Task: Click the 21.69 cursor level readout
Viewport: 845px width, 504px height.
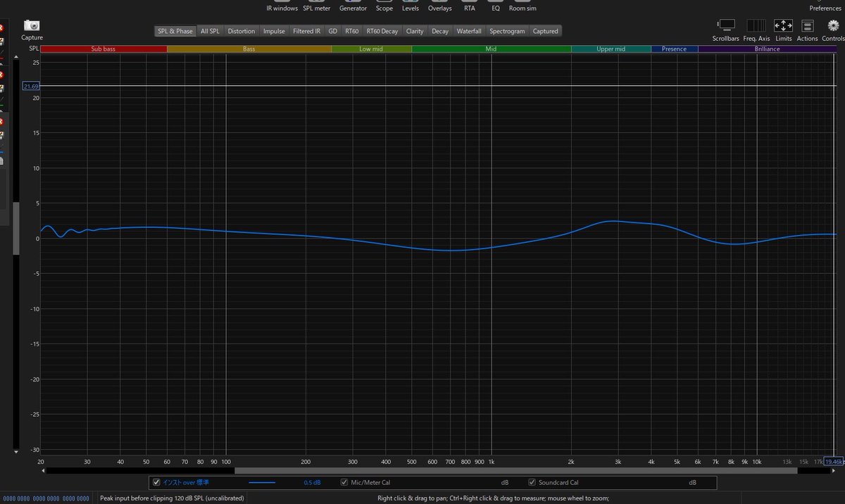Action: (x=31, y=86)
